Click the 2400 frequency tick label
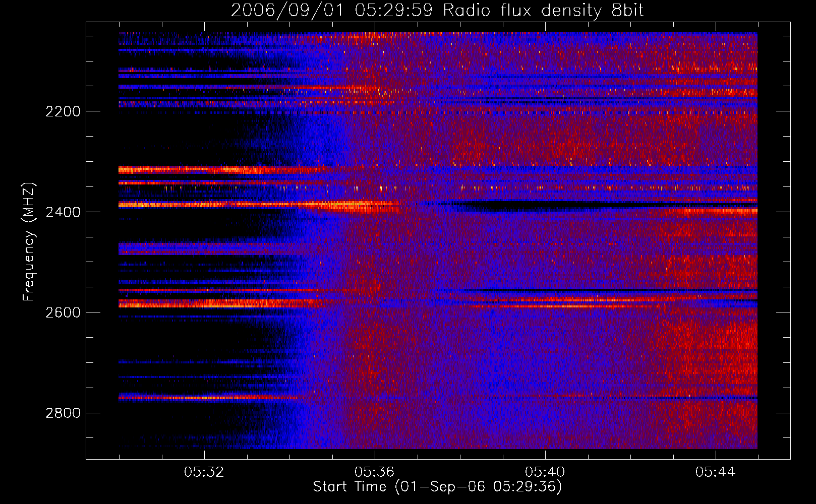This screenshot has width=816, height=504. 63,212
